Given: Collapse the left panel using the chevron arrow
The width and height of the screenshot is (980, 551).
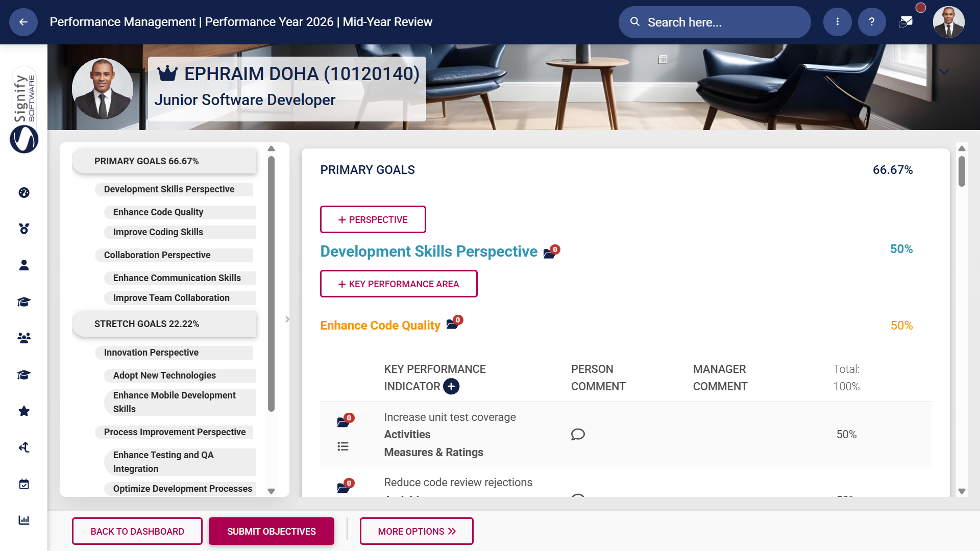Looking at the screenshot, I should pyautogui.click(x=287, y=319).
